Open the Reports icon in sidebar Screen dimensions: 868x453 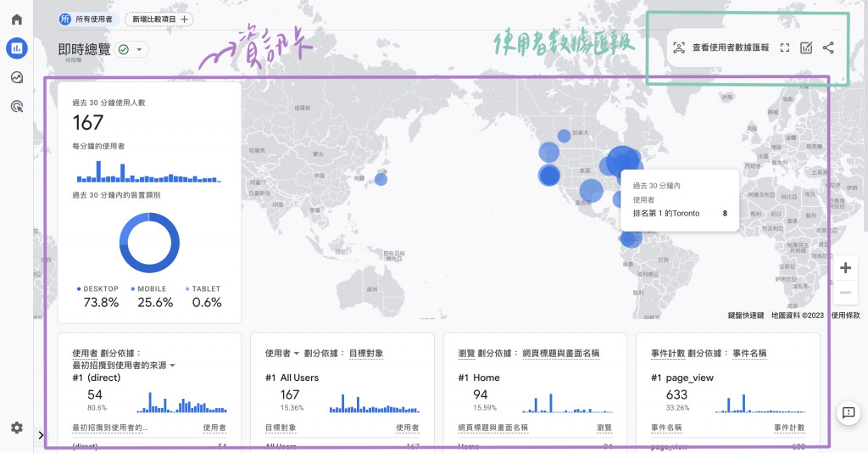[17, 48]
